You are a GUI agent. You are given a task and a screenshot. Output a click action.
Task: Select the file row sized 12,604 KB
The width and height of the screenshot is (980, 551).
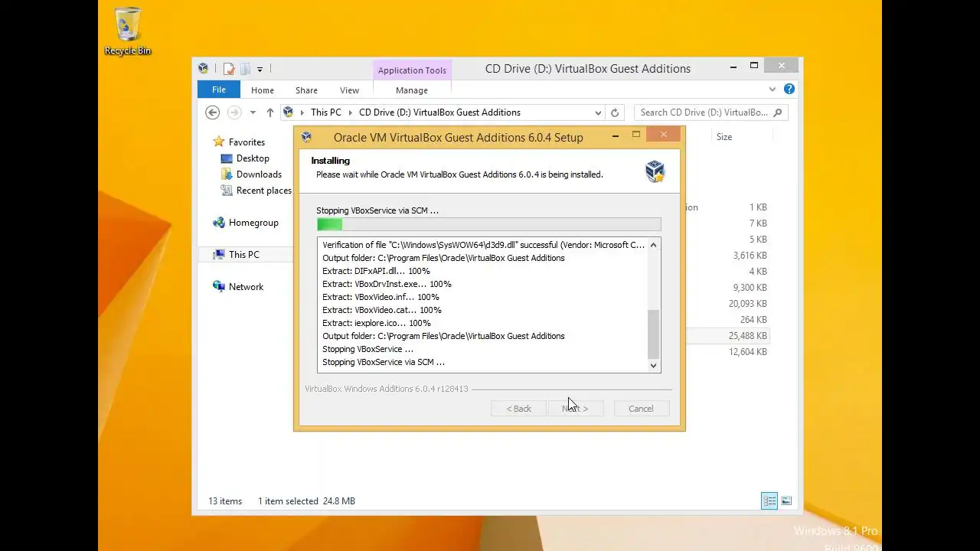(727, 352)
